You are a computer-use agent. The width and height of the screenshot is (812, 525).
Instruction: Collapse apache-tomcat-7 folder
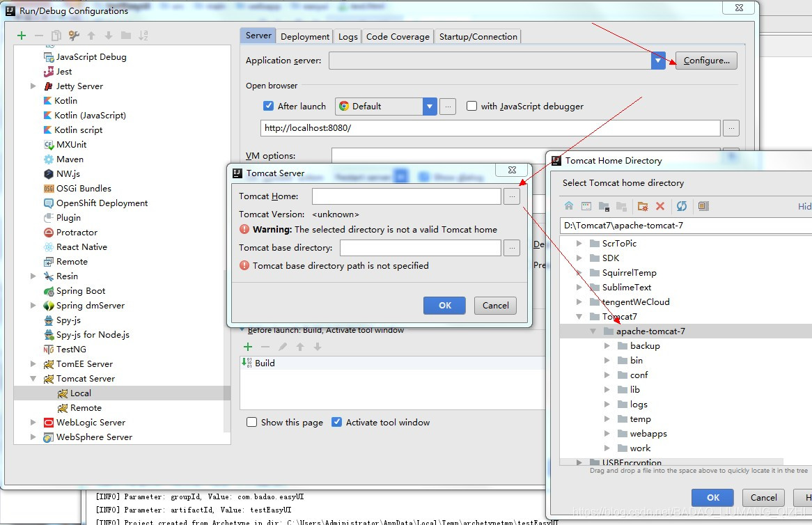(593, 331)
